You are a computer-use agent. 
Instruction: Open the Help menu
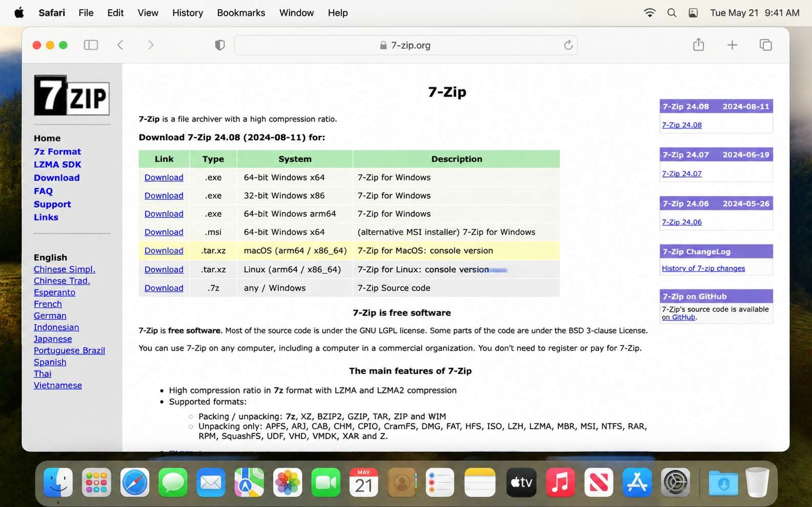[338, 13]
